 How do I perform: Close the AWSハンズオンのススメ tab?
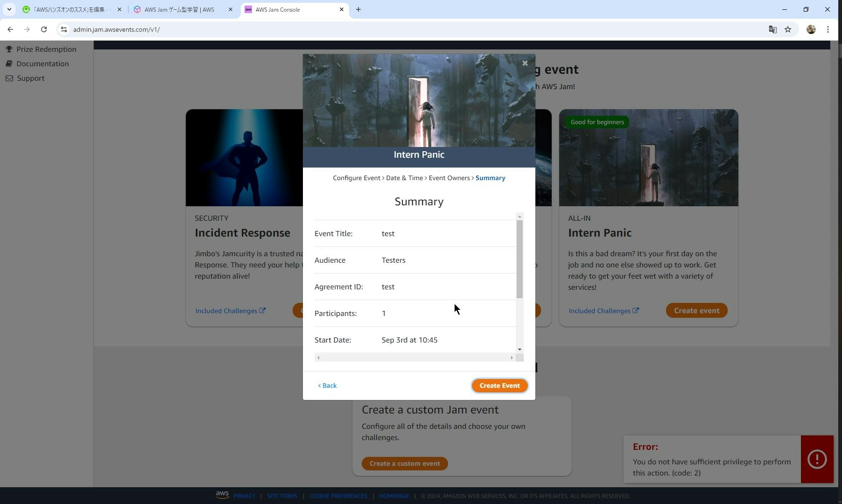[119, 9]
